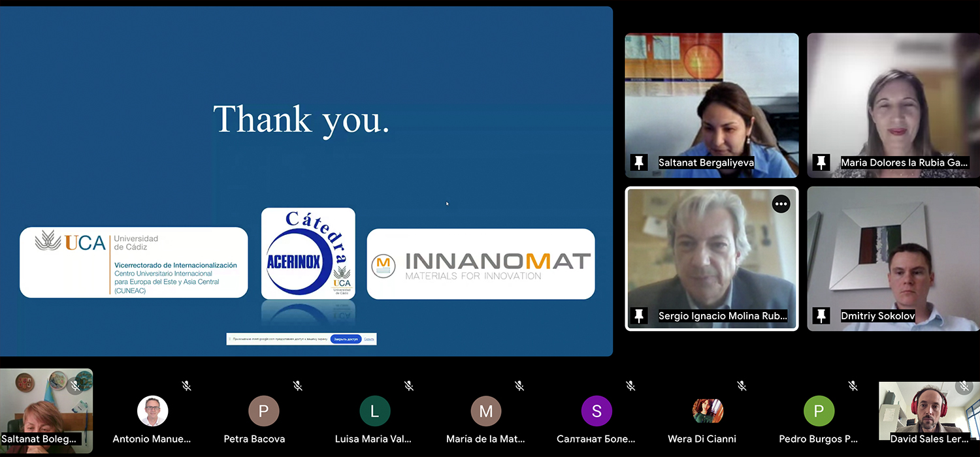Screen dimensions: 980x457
Task: Unpin Maria Dolores la Rubia video
Action: [x=821, y=163]
